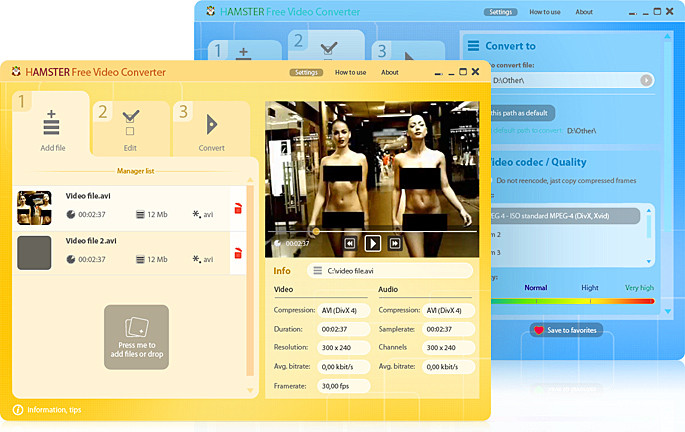
Task: Fast forward the video preview
Action: [395, 243]
